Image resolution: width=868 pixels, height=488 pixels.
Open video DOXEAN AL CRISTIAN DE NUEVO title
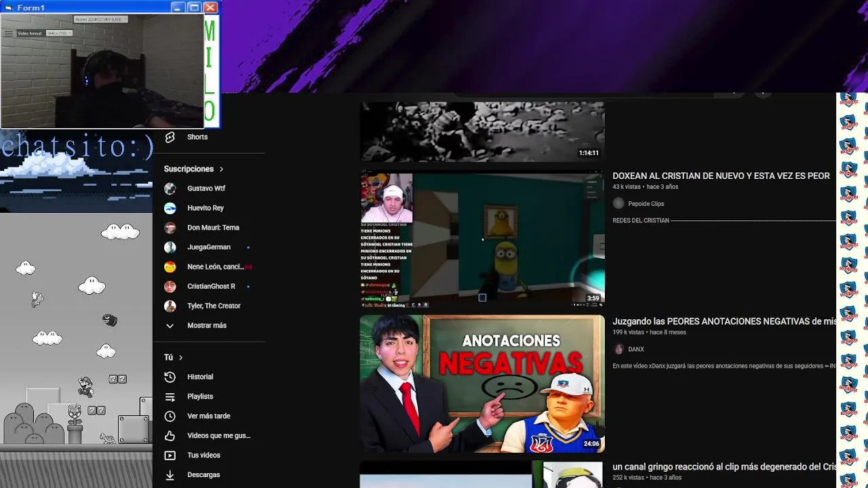tap(721, 176)
